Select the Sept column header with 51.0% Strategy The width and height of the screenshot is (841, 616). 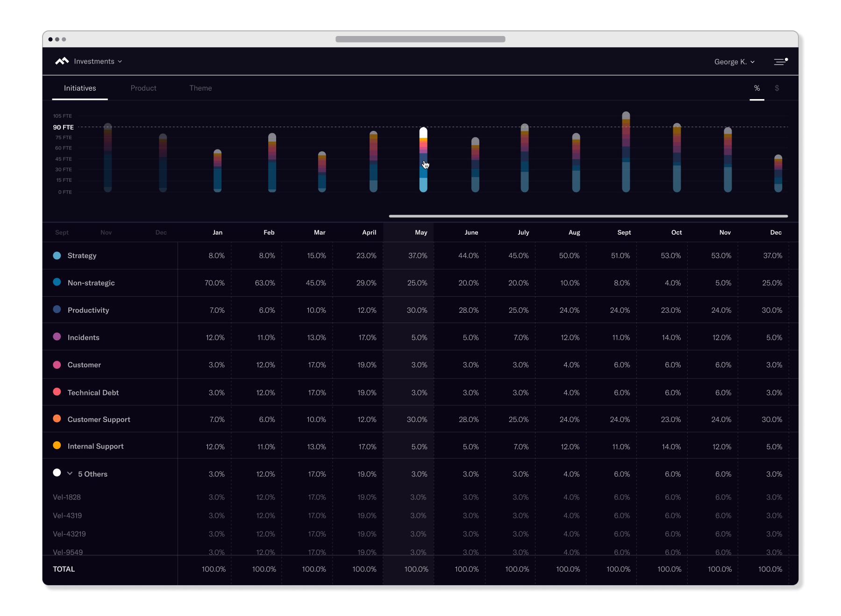[x=624, y=232]
